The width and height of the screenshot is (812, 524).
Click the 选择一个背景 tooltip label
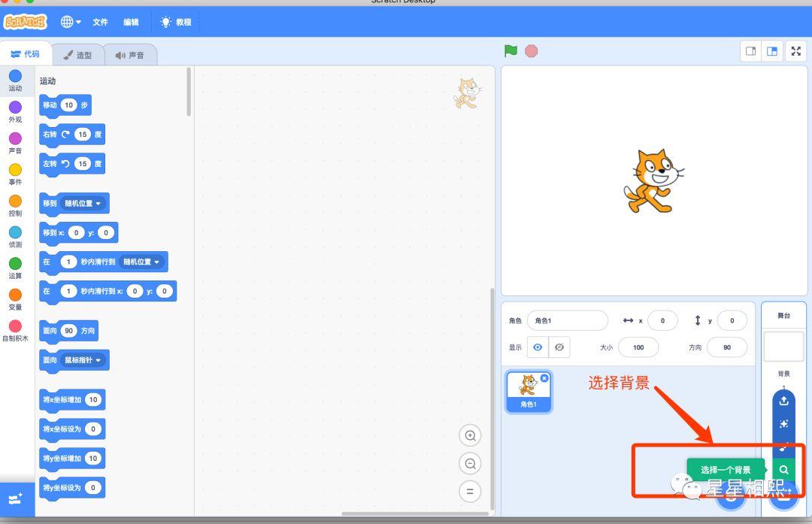726,470
